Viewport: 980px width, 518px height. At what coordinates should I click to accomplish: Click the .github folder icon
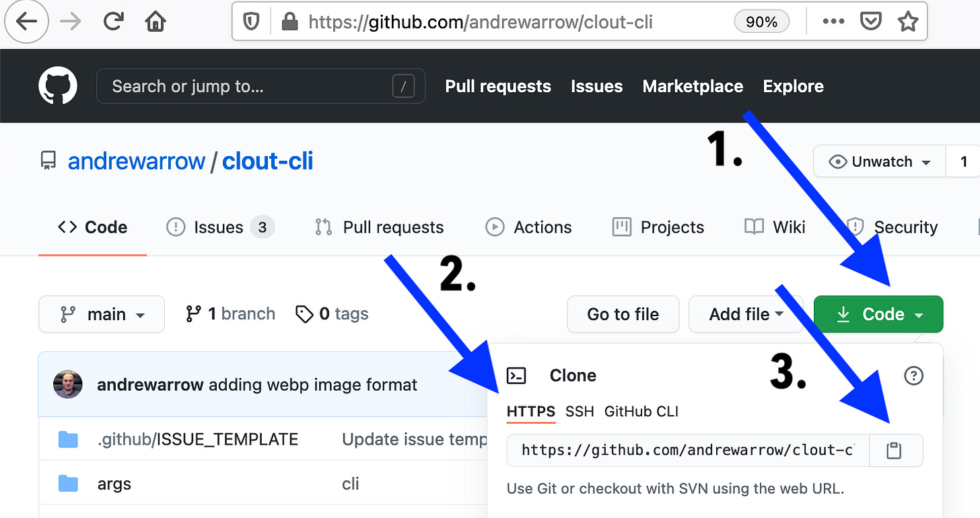68,440
